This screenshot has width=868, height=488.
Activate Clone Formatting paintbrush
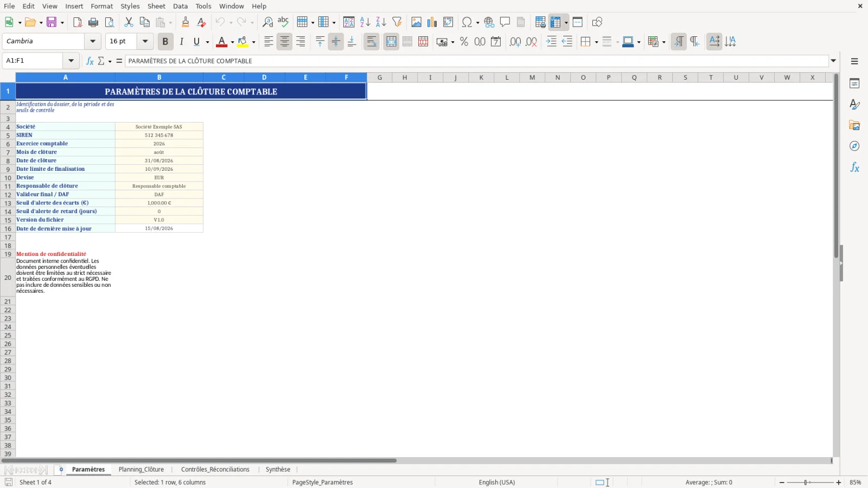tap(186, 22)
